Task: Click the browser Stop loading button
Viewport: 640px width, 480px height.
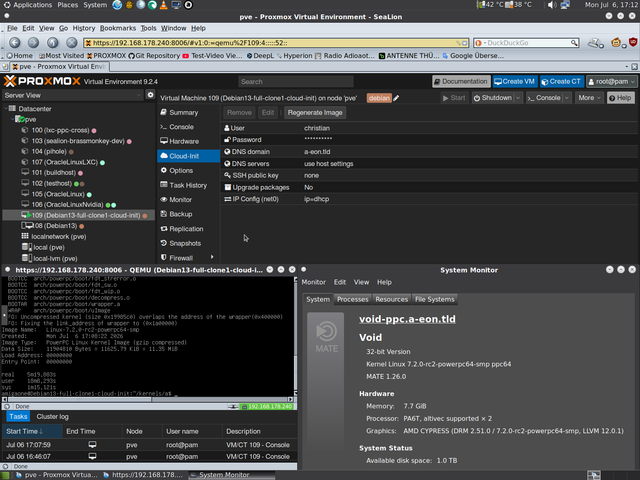Action: coord(72,42)
